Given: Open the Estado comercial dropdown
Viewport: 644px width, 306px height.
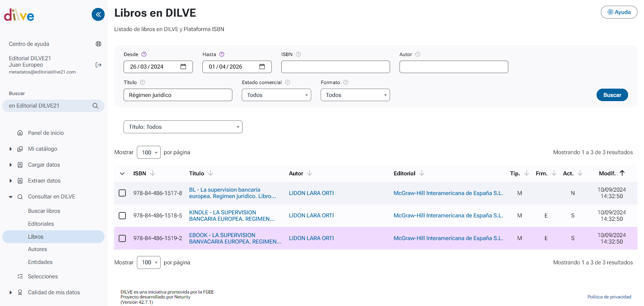Looking at the screenshot, I should point(276,95).
